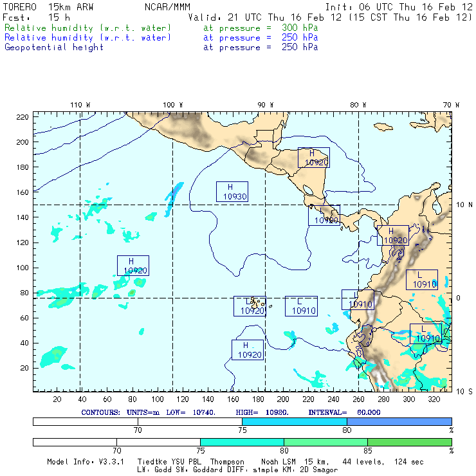Click the 'TORERO 15km ARW' title text
This screenshot has height=476, width=476.
click(48, 7)
